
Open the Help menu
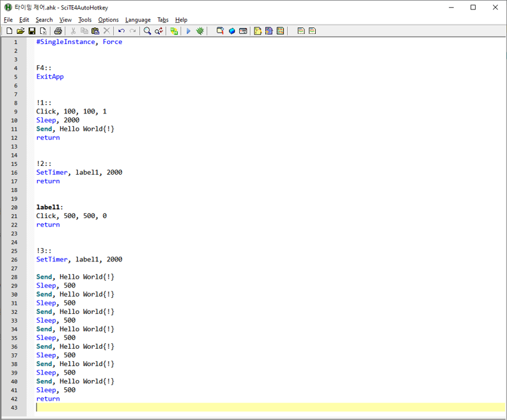(x=181, y=20)
